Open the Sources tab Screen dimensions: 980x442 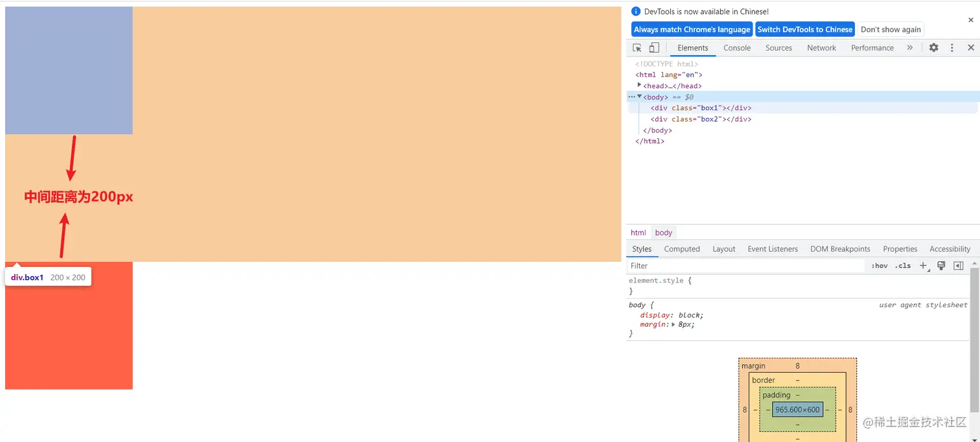click(778, 48)
